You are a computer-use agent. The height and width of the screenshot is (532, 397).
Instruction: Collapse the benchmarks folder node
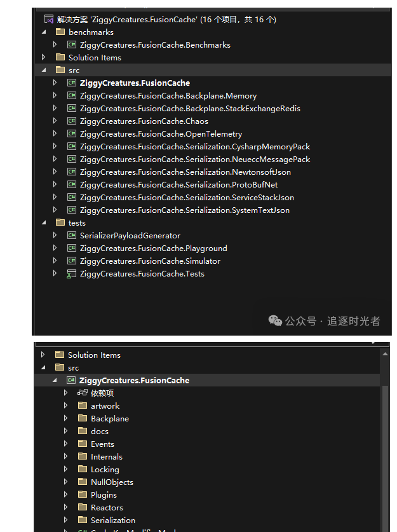point(44,32)
